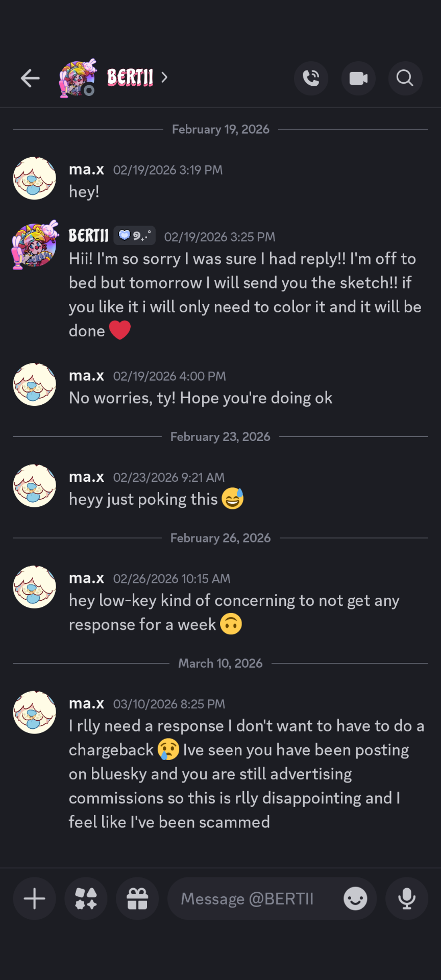Open the emoji picker
The image size is (441, 980).
click(x=355, y=899)
